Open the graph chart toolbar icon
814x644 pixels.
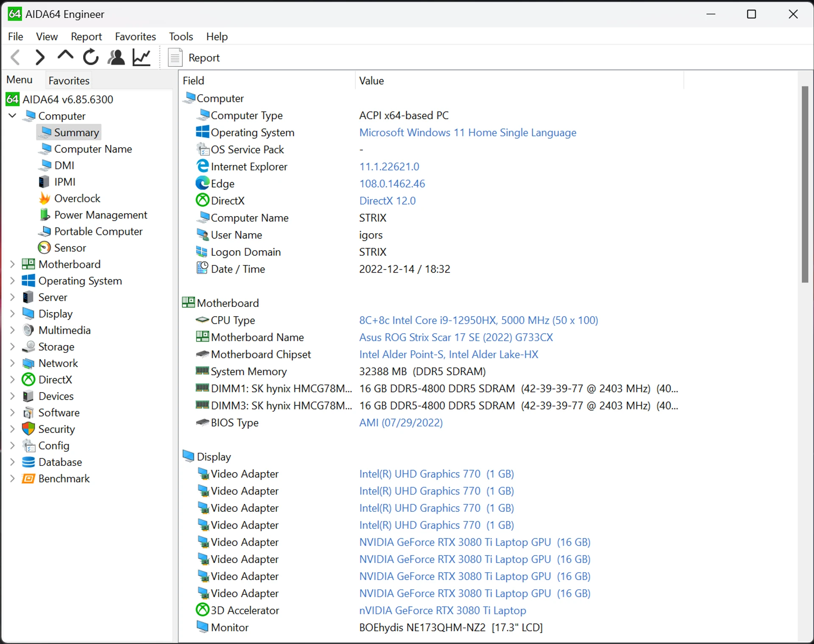coord(142,57)
